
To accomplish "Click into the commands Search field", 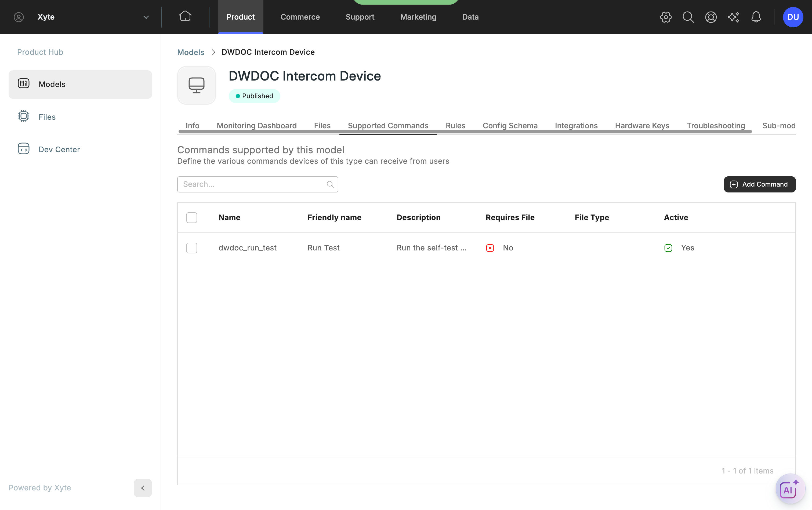I will point(258,184).
